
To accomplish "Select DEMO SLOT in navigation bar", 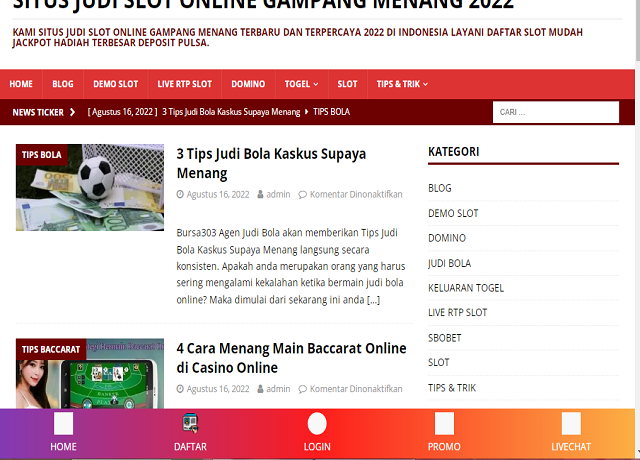I will coord(115,84).
